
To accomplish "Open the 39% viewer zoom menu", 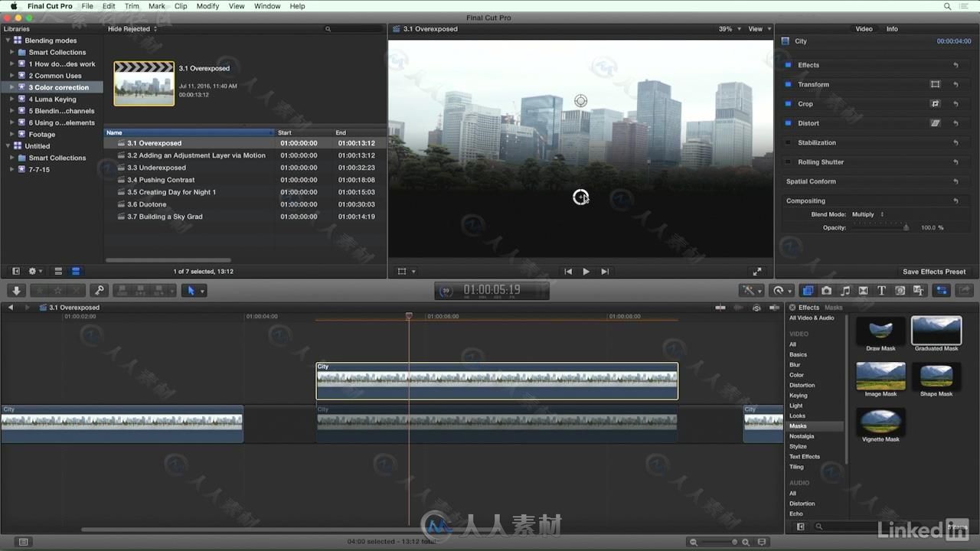I will coord(730,29).
